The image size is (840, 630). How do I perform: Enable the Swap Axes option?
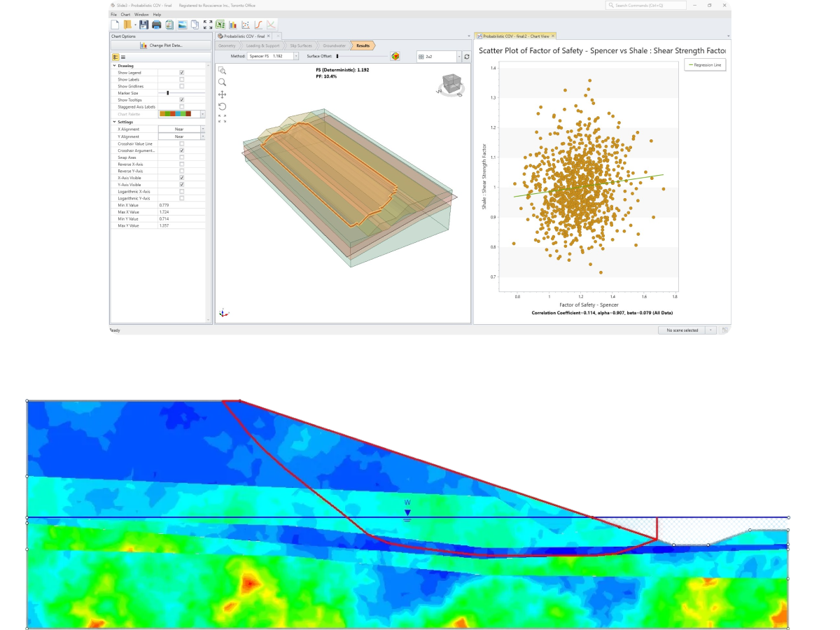[x=182, y=157]
